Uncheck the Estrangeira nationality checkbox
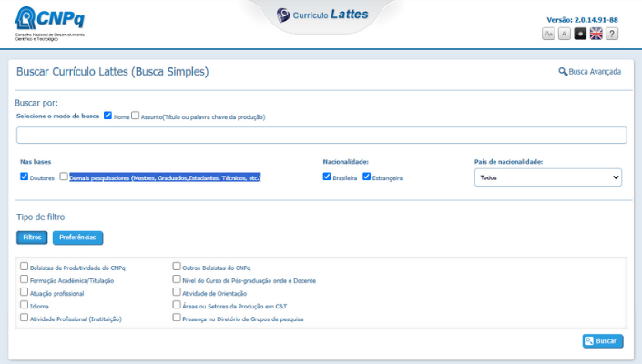This screenshot has height=364, width=642. coord(366,177)
